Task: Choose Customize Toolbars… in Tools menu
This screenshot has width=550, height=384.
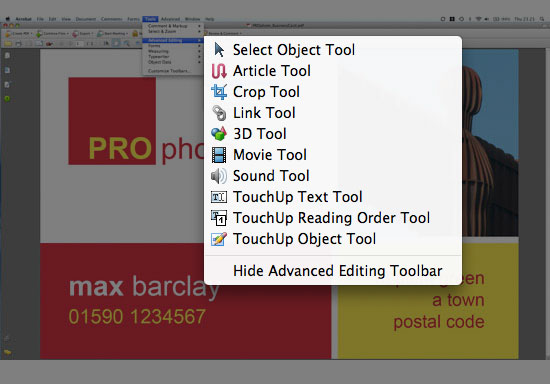Action: (x=173, y=71)
